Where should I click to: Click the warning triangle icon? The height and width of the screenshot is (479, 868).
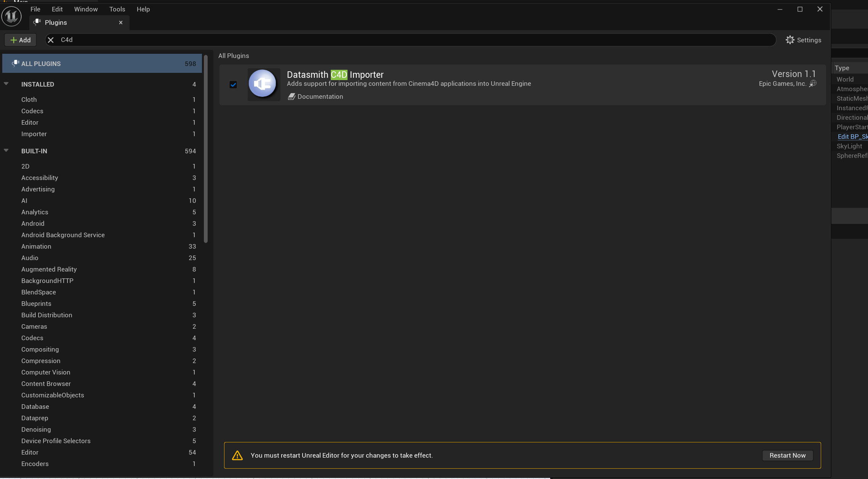point(237,455)
